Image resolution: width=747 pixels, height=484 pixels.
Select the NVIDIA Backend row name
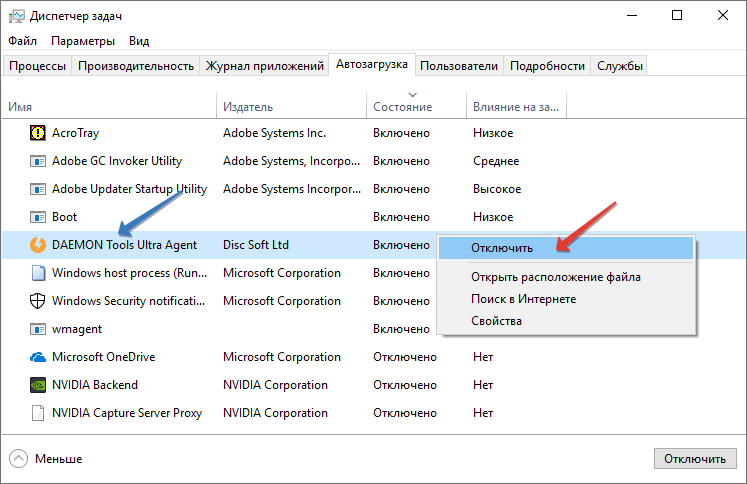point(95,385)
